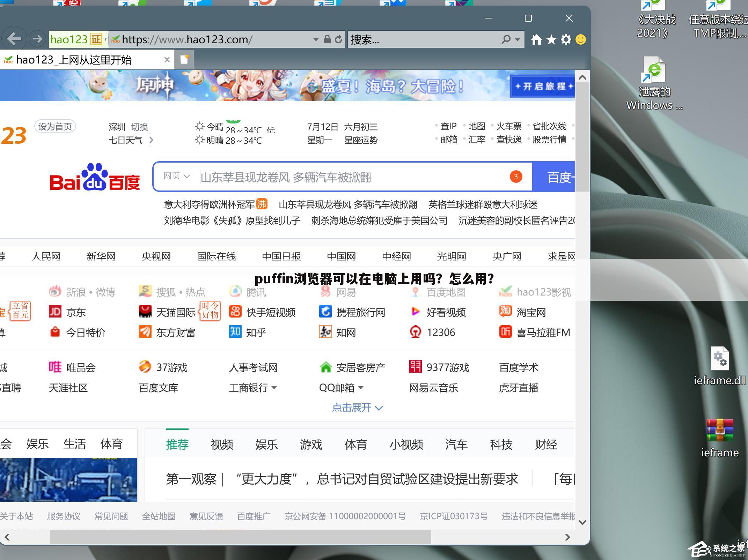The height and width of the screenshot is (560, 748).
Task: Switch to the 科技 feed tab
Action: [x=501, y=444]
